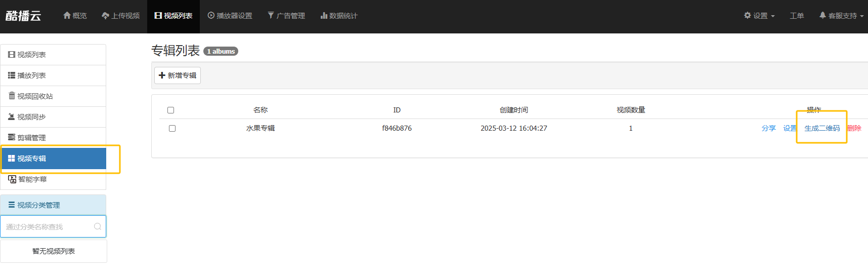Click the sync icon beside 视频同步

[12, 117]
